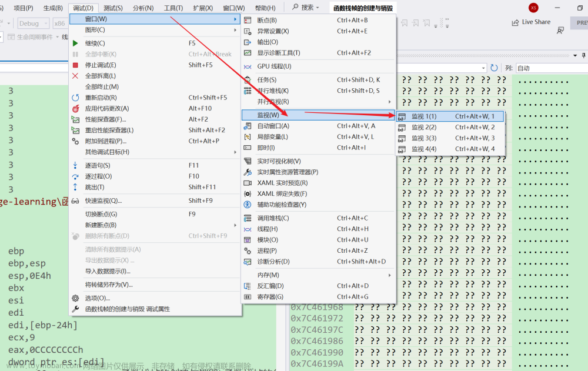Select Threads (线程) window entry
588x371 pixels.
[318, 229]
